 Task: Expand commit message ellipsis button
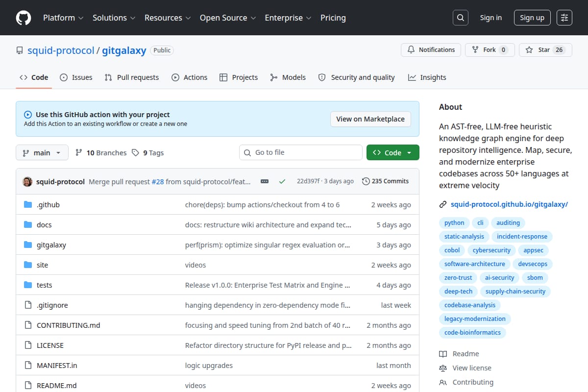tap(265, 181)
